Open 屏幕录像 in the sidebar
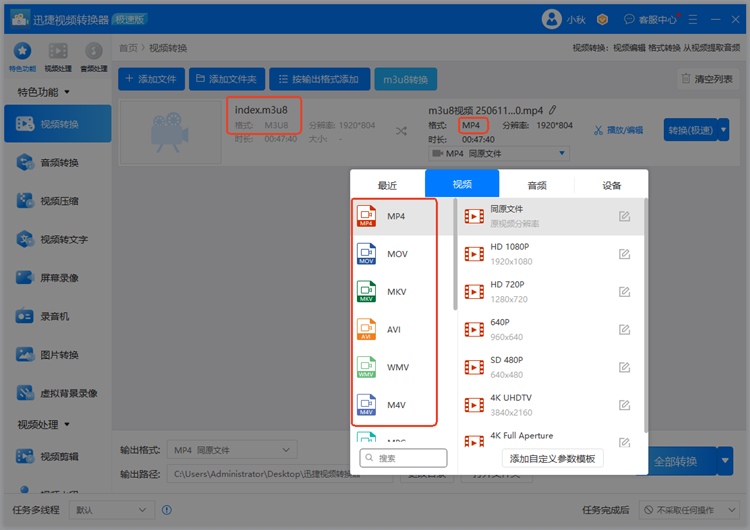This screenshot has width=750, height=530. pos(58,277)
